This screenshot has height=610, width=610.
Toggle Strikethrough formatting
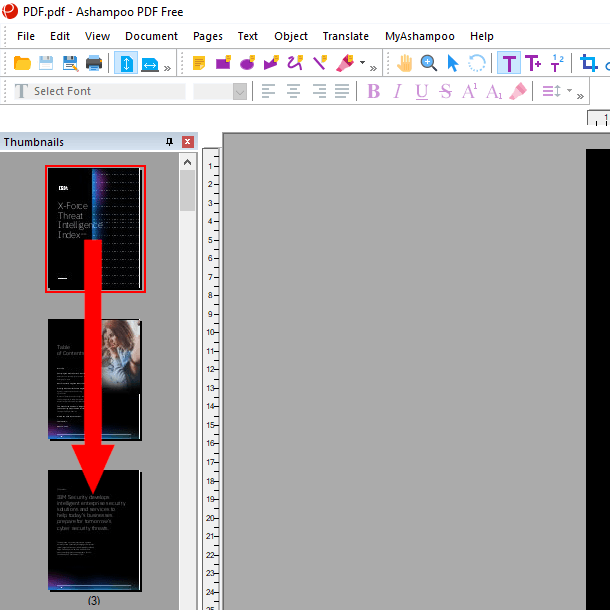point(445,91)
